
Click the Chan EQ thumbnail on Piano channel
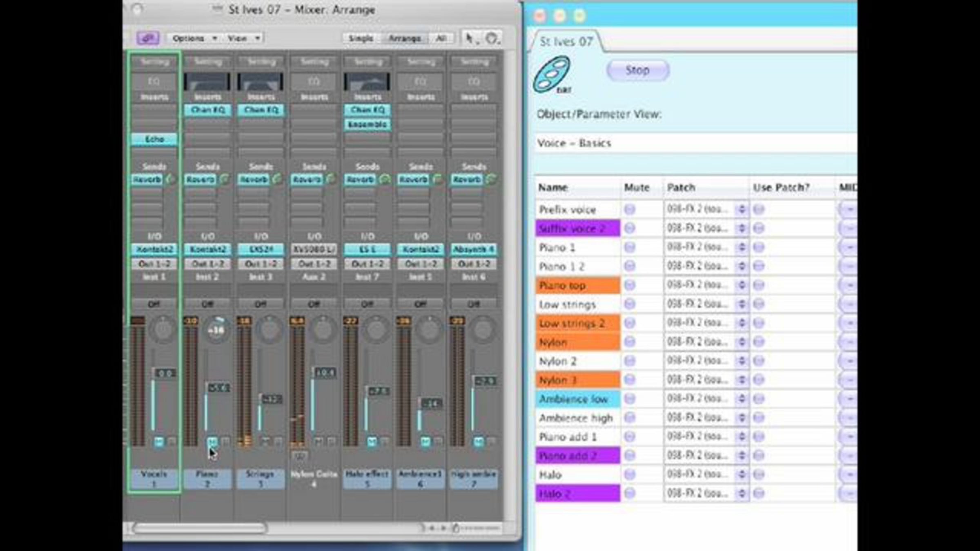(x=207, y=82)
